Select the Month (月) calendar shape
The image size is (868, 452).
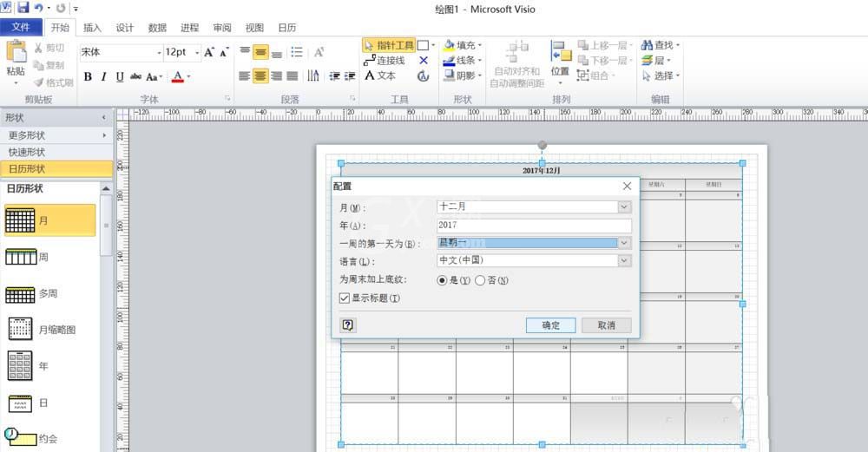49,220
